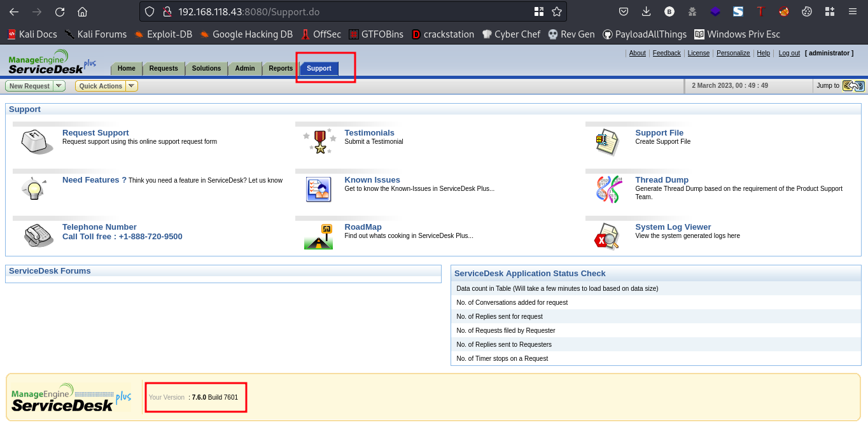Click the RoadMap road icon

318,236
